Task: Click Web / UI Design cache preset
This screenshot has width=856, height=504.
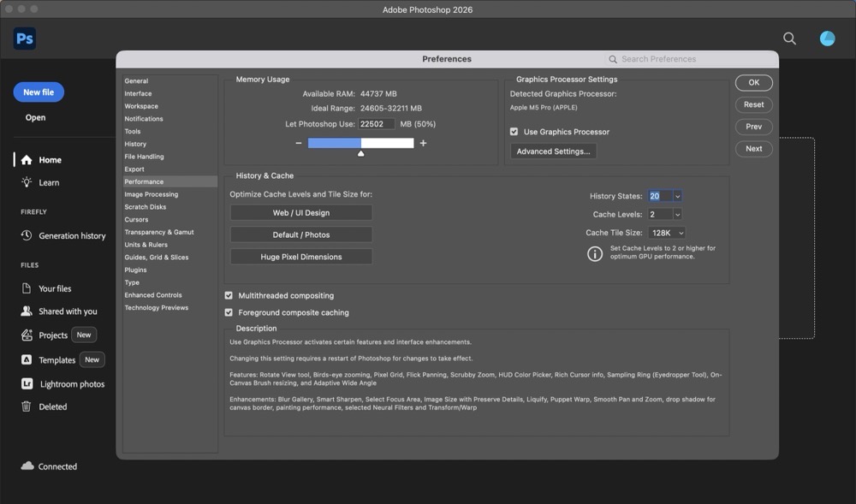Action: coord(300,213)
